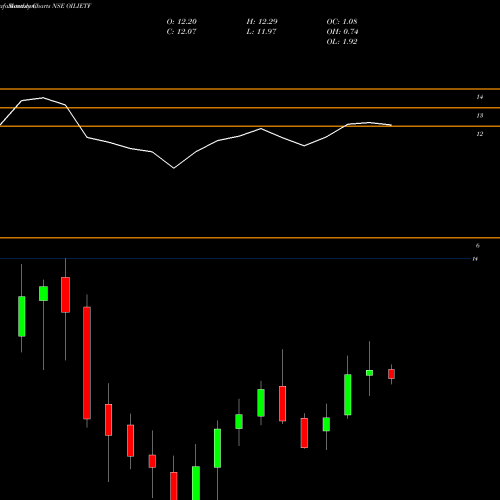Click the '12' price axis label

[479, 134]
